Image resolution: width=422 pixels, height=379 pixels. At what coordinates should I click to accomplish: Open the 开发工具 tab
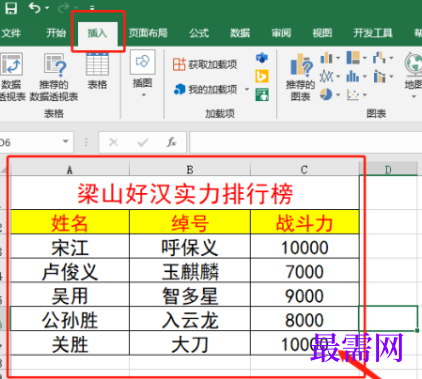373,33
